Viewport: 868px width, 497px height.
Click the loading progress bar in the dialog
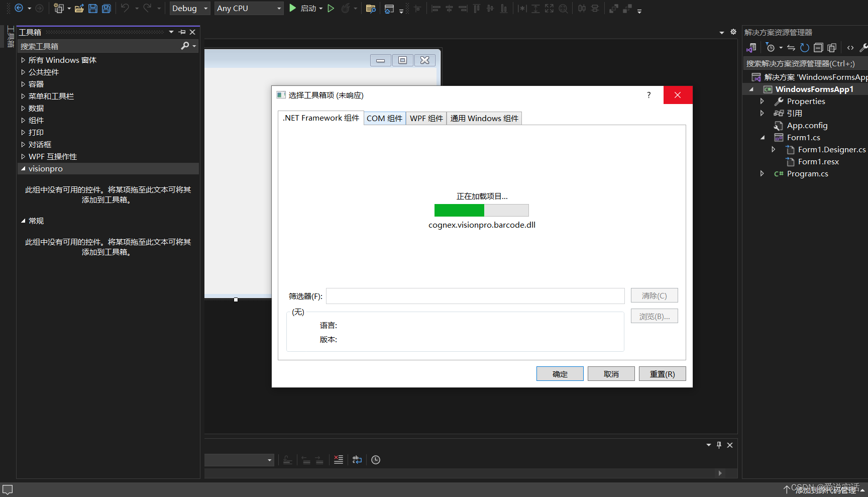[481, 210]
